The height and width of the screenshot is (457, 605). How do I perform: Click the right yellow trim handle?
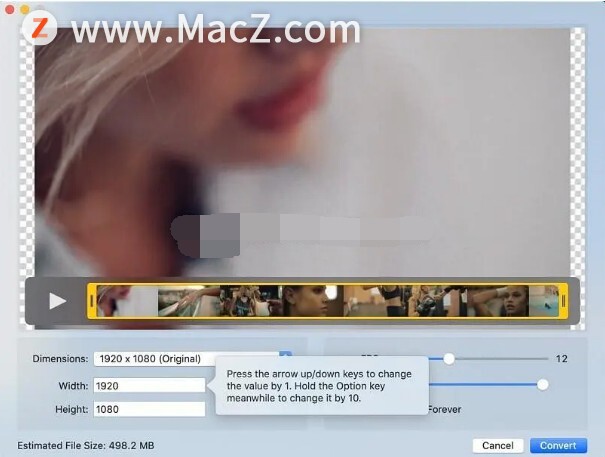[563, 301]
